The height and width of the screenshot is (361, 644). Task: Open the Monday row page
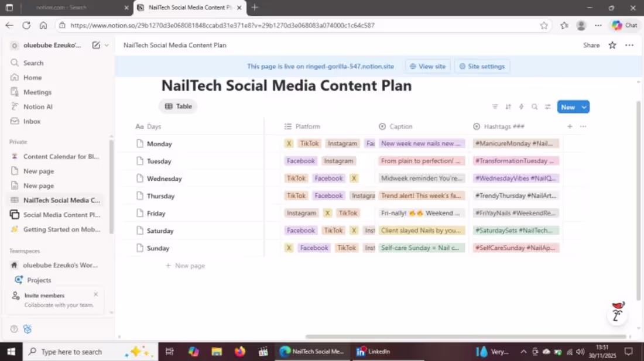tap(159, 144)
